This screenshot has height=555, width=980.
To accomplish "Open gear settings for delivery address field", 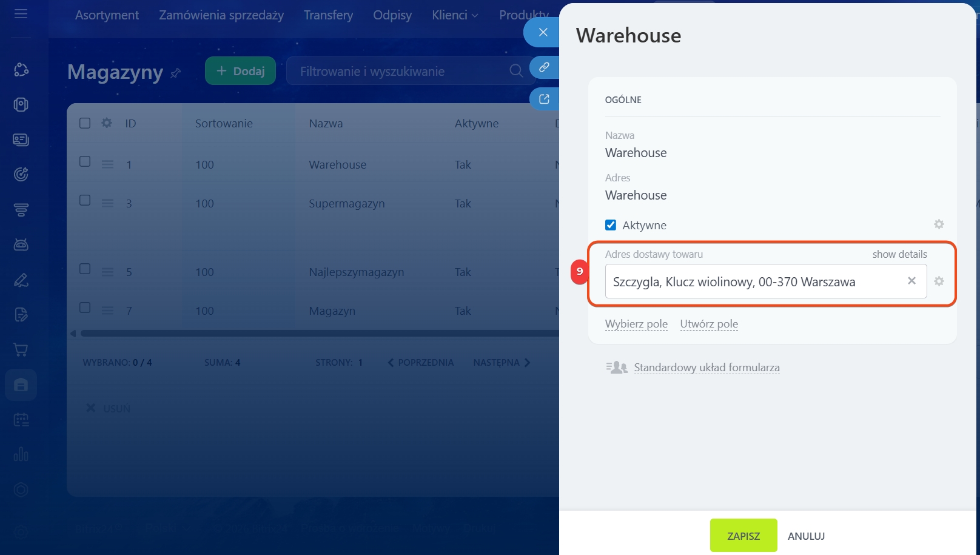I will coord(939,281).
